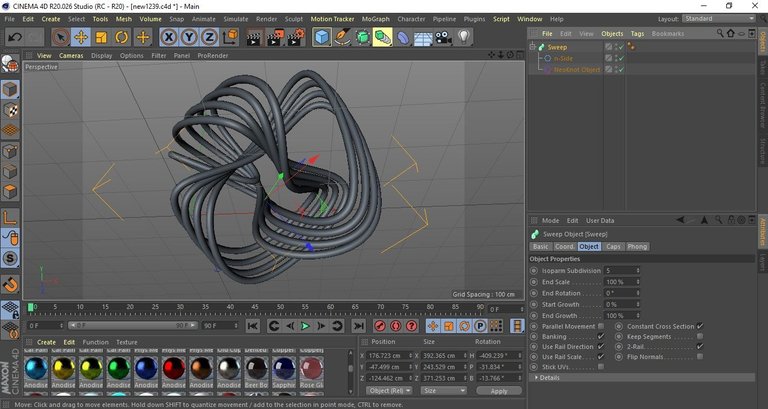This screenshot has width=768, height=409.
Task: Enable Points mode in left toolbar
Action: tap(10, 151)
